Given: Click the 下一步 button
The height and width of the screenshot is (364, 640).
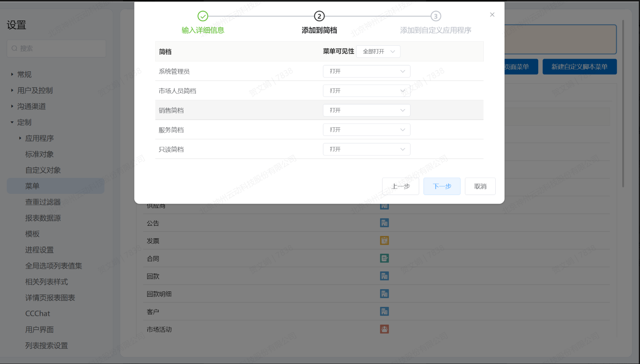Looking at the screenshot, I should (x=442, y=186).
